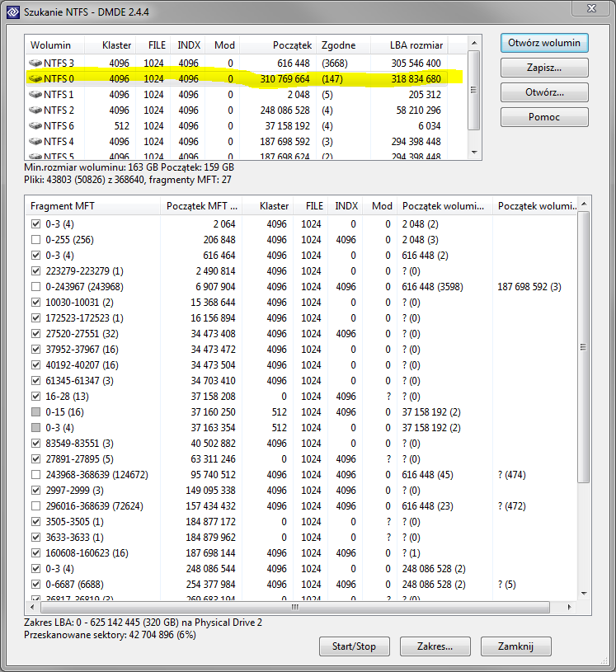Sort fragments by Fragment MFT column header
Image resolution: width=616 pixels, height=672 pixels.
(x=92, y=205)
